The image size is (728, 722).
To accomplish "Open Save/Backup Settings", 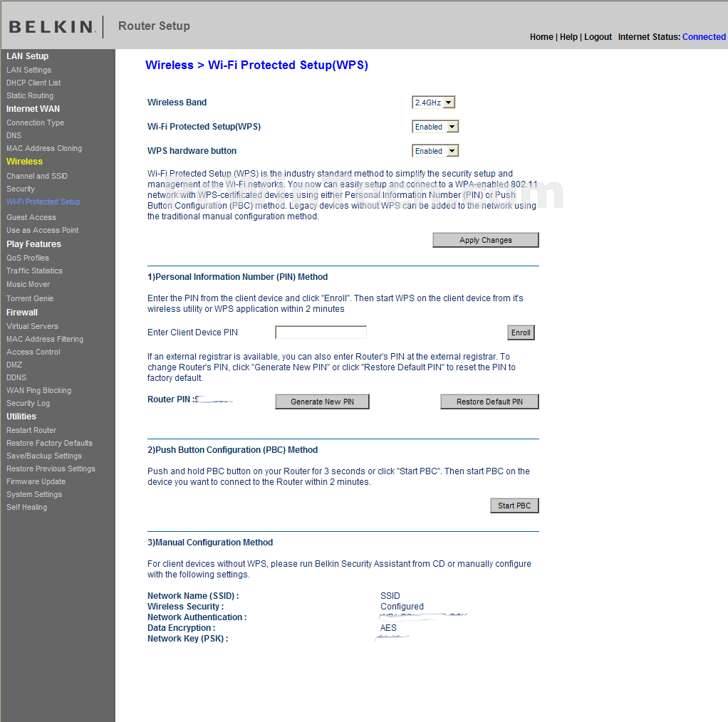I will tap(44, 456).
